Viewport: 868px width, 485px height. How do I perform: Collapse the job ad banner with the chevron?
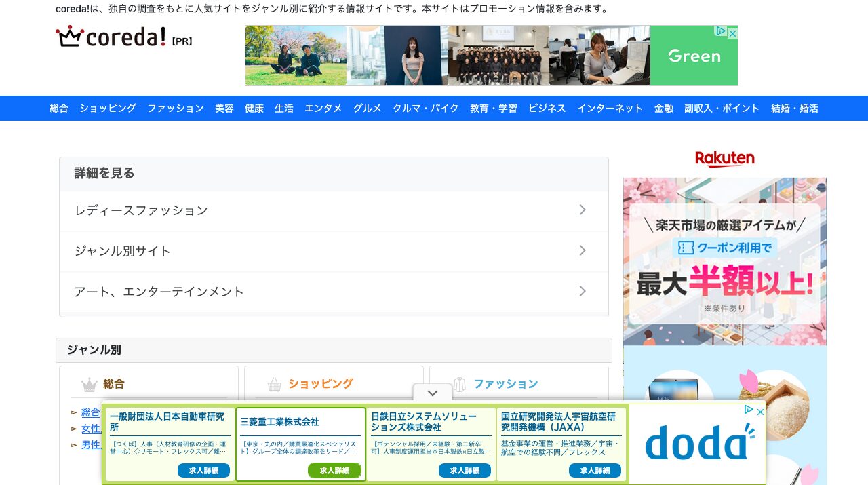[x=432, y=393]
